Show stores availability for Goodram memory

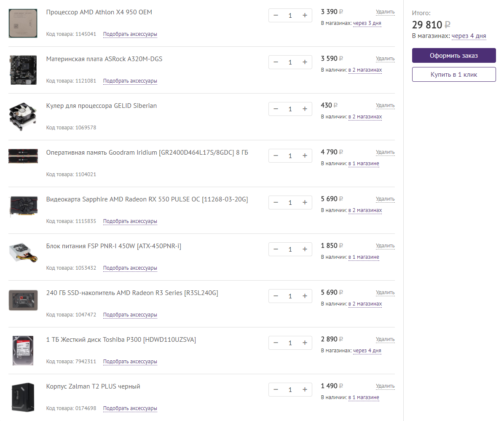pos(363,164)
